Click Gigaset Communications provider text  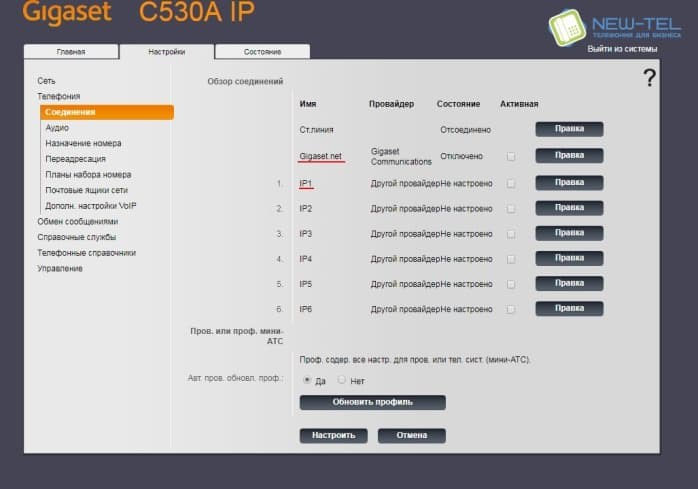[401, 157]
